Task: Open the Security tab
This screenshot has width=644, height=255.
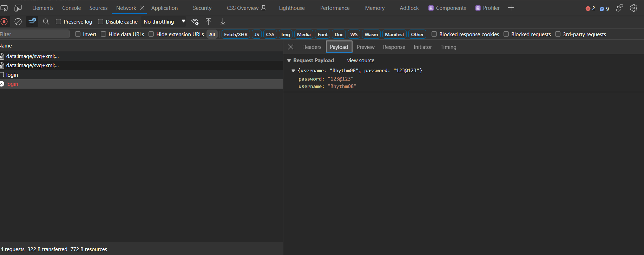Action: 202,8
